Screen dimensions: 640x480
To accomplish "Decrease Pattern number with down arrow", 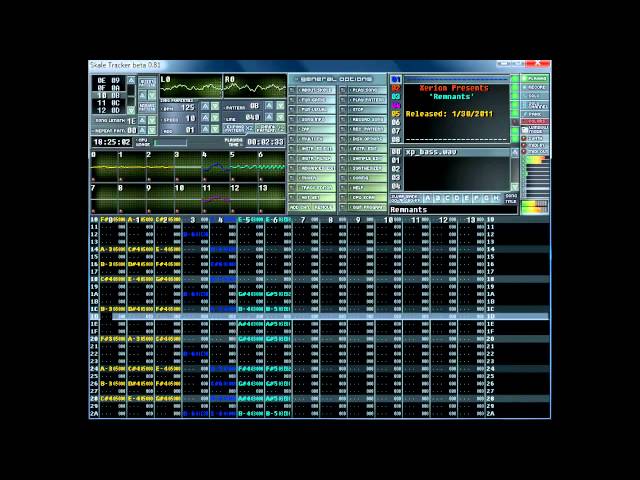I will [x=280, y=105].
